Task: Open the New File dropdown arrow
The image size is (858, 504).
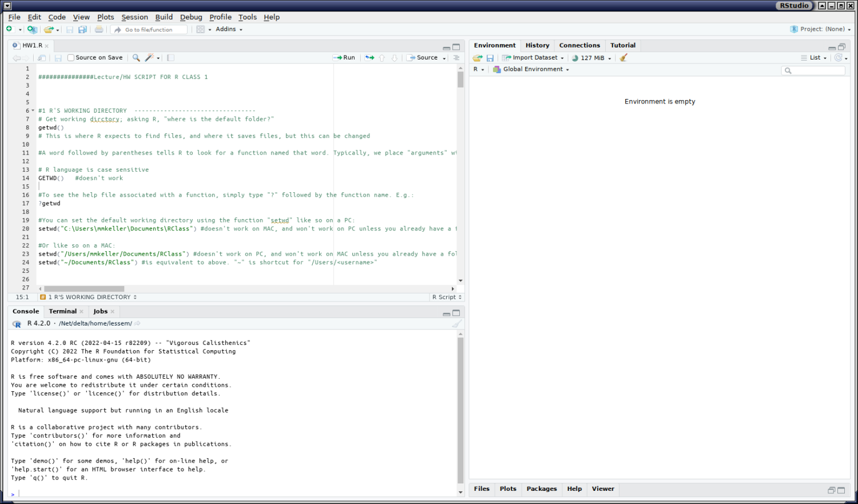Action: pos(20,30)
